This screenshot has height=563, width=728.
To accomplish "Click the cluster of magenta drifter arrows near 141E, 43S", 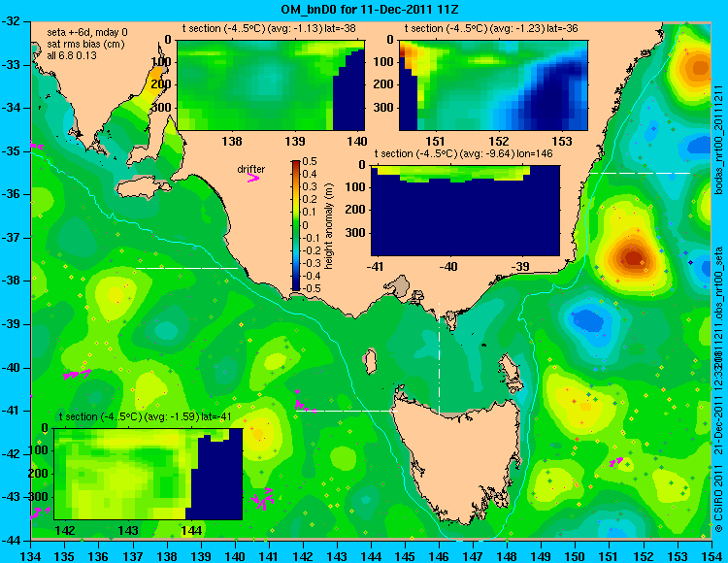I will tap(263, 499).
